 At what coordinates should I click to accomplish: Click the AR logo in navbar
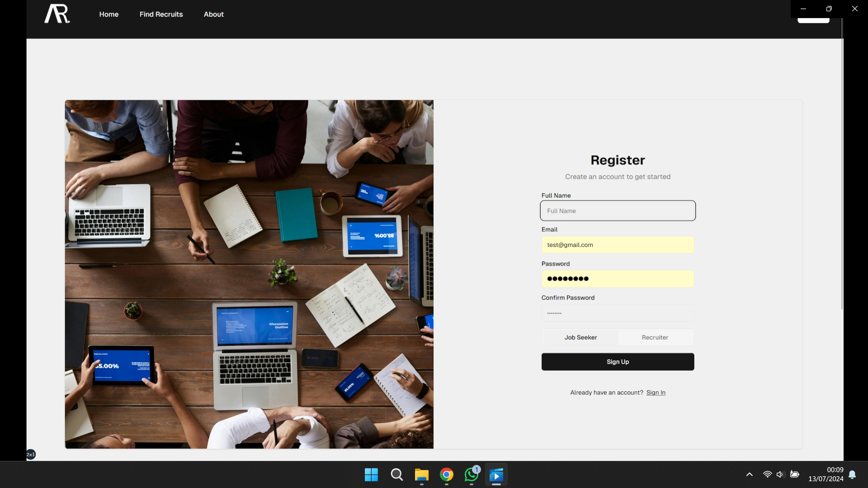click(x=57, y=14)
